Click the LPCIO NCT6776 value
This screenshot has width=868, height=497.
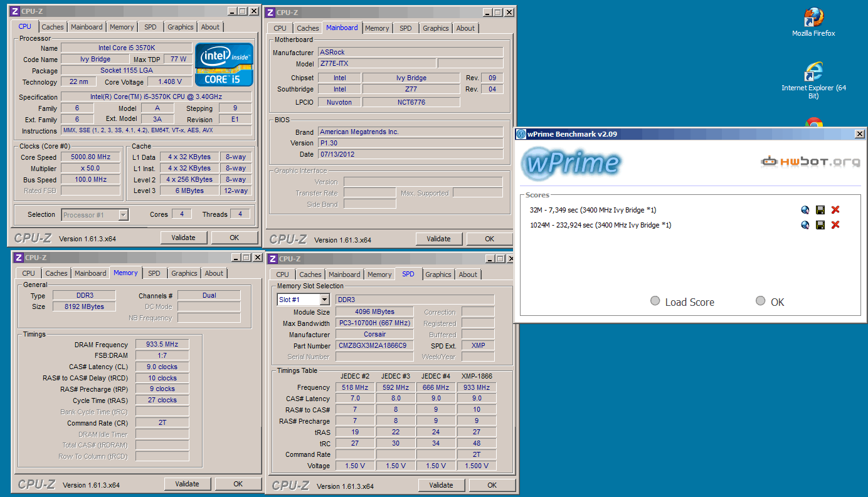click(411, 102)
